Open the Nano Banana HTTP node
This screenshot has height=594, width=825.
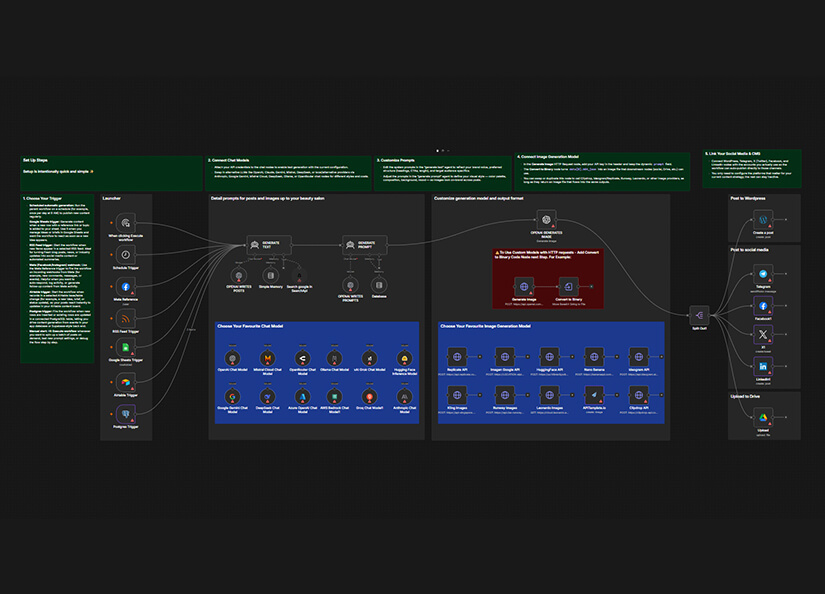[594, 357]
